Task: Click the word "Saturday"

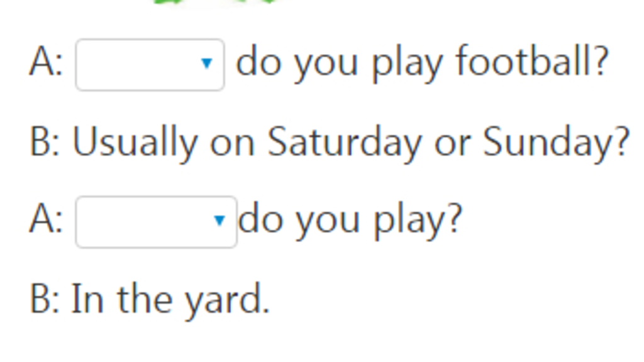Action: (345, 143)
